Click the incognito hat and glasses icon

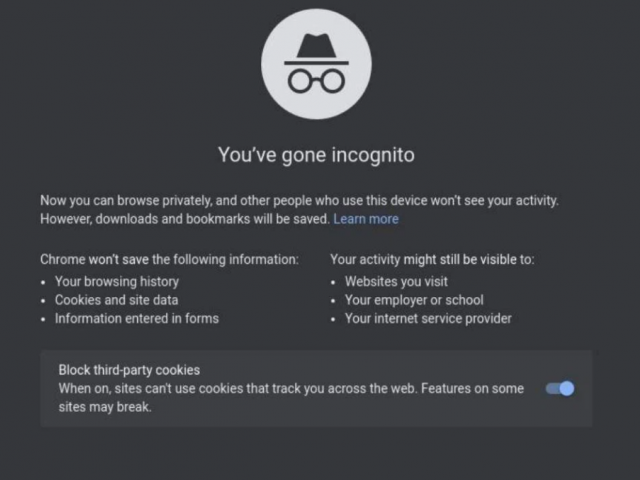[x=316, y=64]
